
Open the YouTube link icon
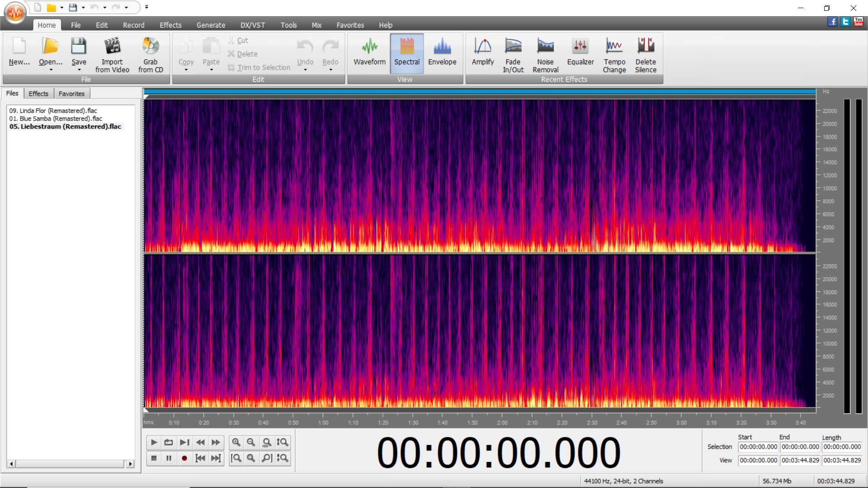point(859,22)
